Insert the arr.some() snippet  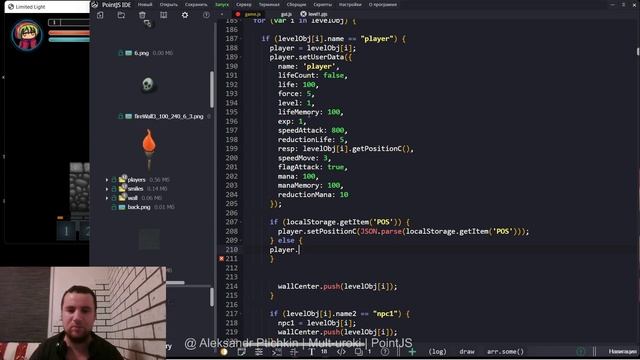point(505,351)
